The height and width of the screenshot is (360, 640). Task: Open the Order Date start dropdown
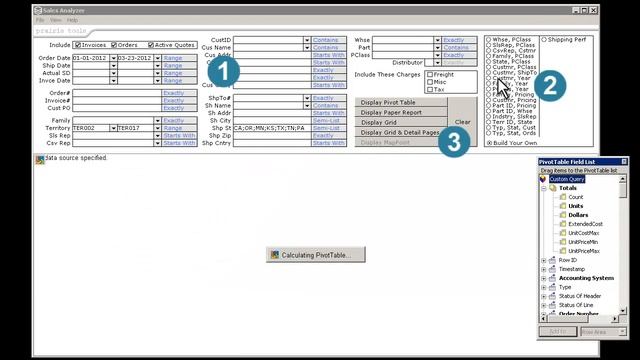pyautogui.click(x=113, y=58)
